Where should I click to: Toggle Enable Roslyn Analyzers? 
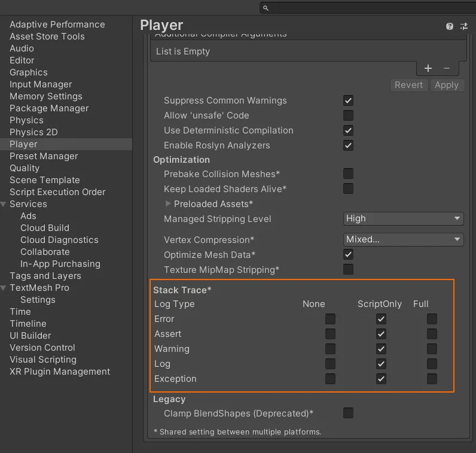pyautogui.click(x=348, y=145)
